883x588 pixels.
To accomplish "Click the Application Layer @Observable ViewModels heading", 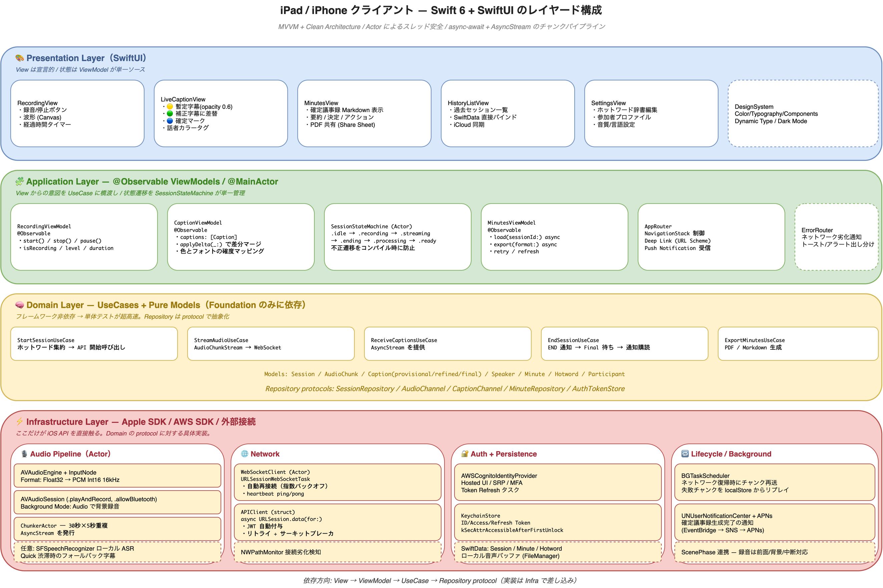I will (x=152, y=182).
